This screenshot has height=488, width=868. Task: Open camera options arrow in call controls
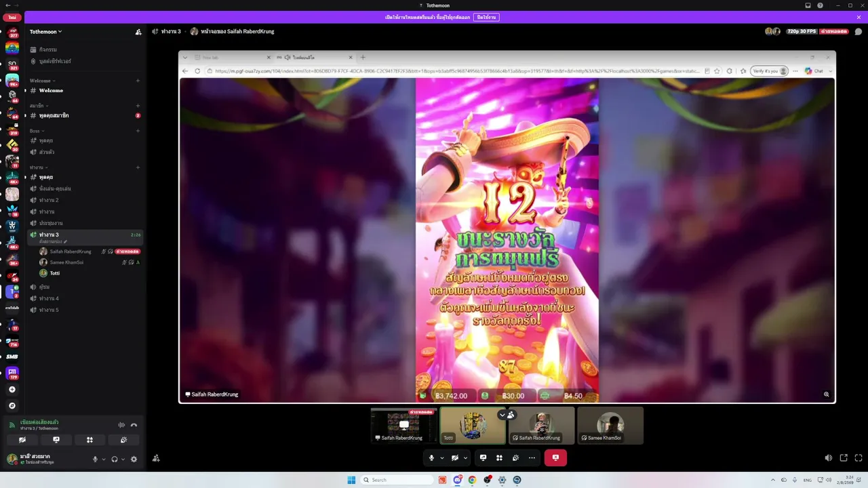(465, 457)
